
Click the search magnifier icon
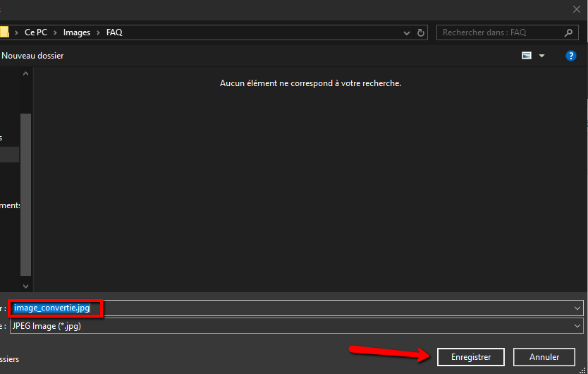(569, 32)
